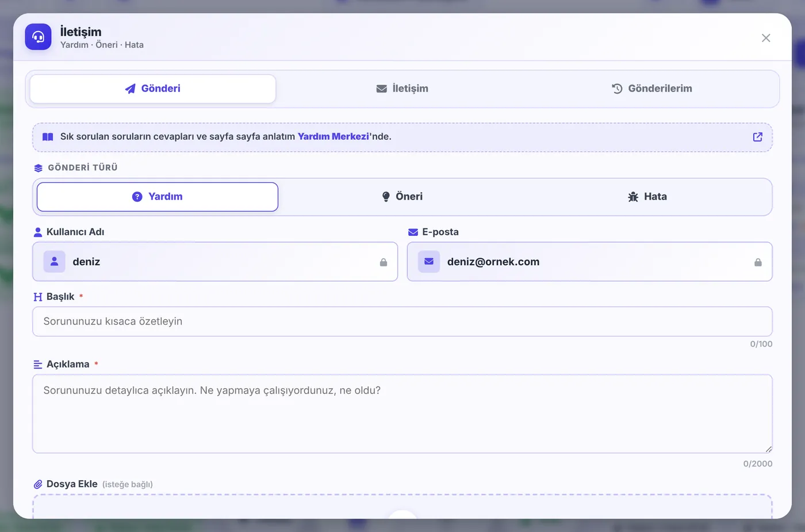The width and height of the screenshot is (805, 532).
Task: Select Öneri as submission type
Action: [402, 197]
